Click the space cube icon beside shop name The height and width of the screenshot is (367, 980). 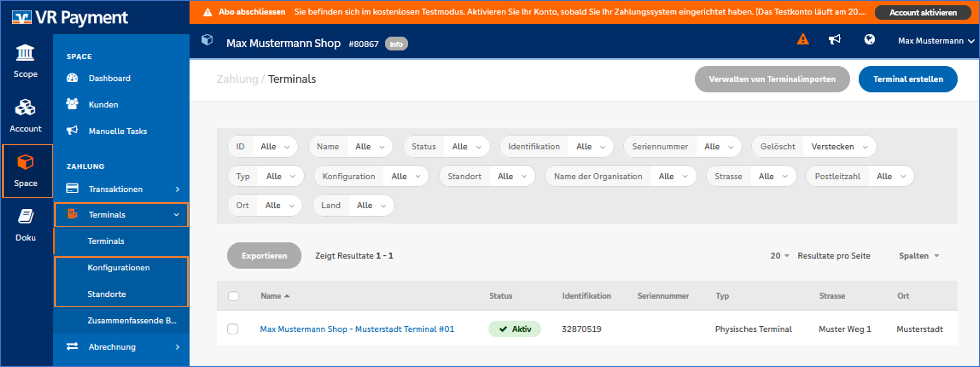point(207,40)
